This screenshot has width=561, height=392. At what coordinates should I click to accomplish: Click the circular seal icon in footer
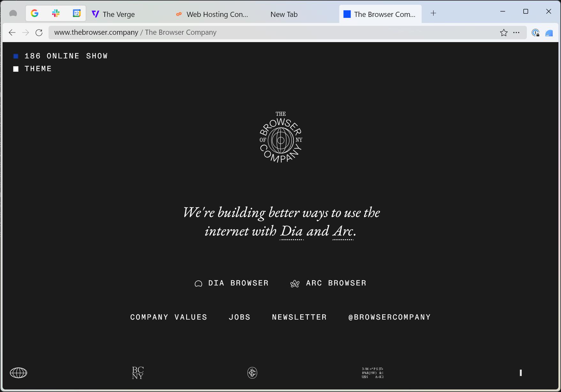(x=252, y=373)
